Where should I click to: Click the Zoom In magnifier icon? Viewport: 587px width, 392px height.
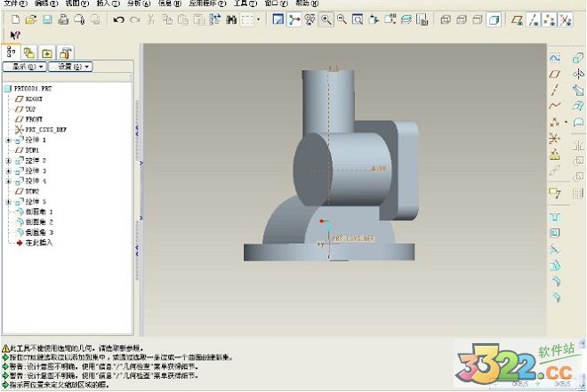tap(326, 20)
